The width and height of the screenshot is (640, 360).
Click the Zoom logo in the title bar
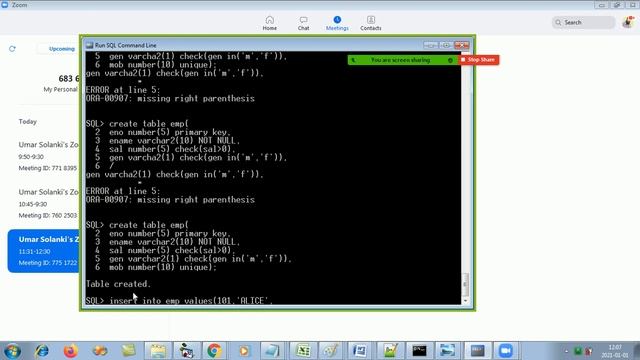pos(5,5)
